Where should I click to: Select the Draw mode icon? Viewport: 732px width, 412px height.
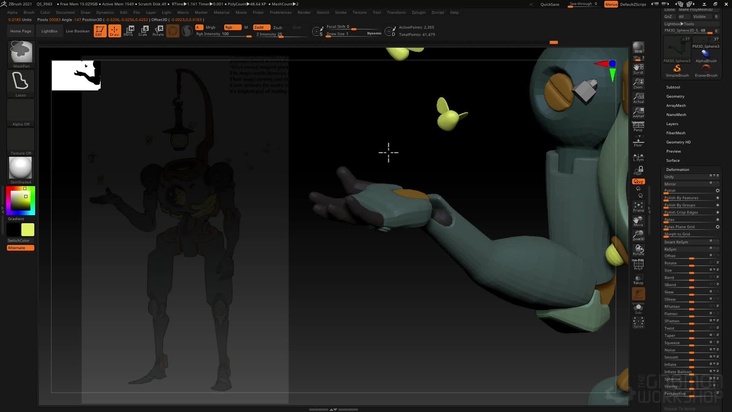coord(115,31)
